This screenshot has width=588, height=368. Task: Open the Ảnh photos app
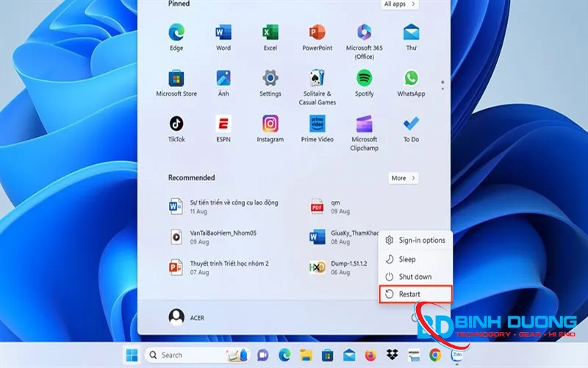pos(223,82)
